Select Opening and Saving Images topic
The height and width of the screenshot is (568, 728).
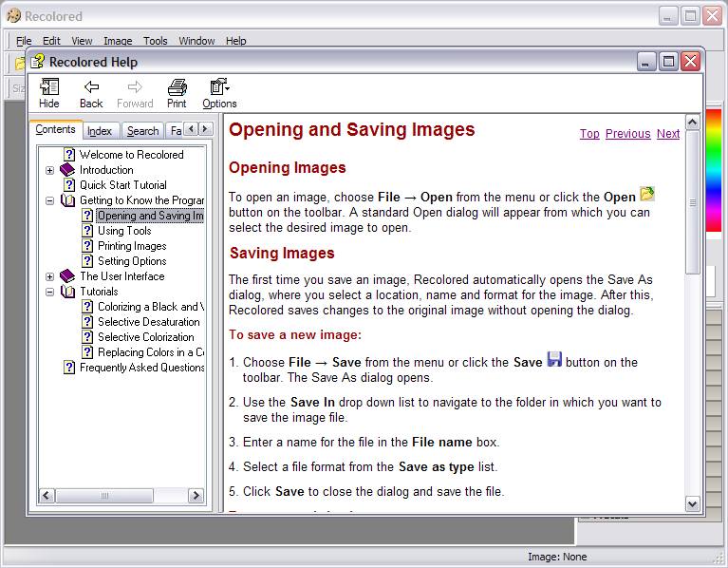click(150, 216)
